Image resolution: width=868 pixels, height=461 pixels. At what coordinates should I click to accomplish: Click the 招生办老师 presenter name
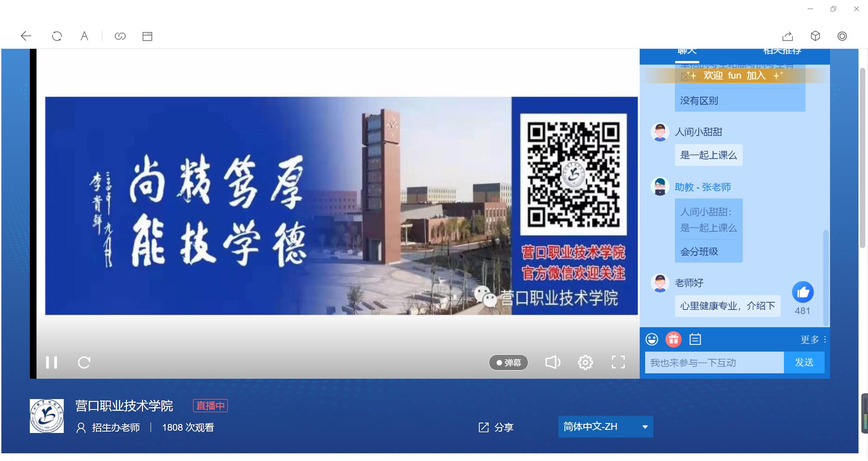[116, 428]
